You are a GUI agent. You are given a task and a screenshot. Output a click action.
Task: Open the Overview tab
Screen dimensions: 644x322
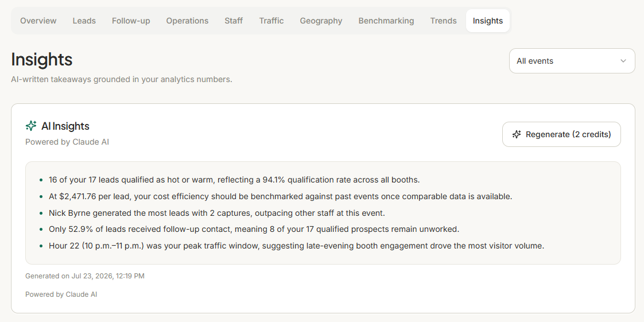point(38,21)
